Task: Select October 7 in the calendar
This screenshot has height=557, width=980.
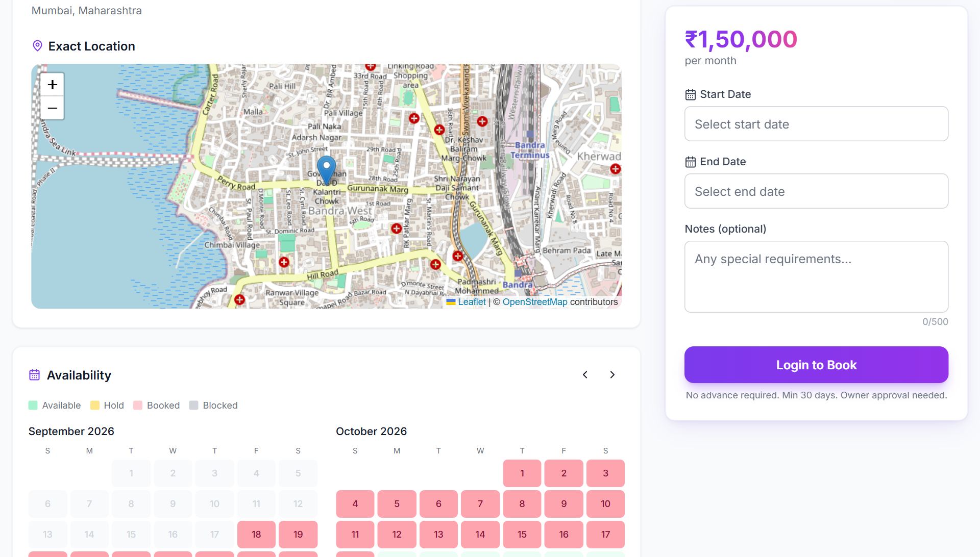Action: [x=480, y=503]
